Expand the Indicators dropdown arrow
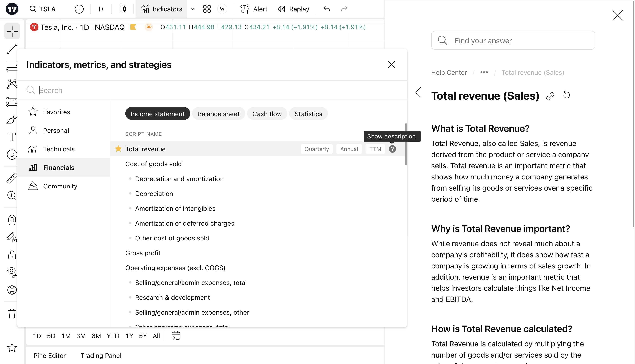The image size is (635, 364). point(192,9)
